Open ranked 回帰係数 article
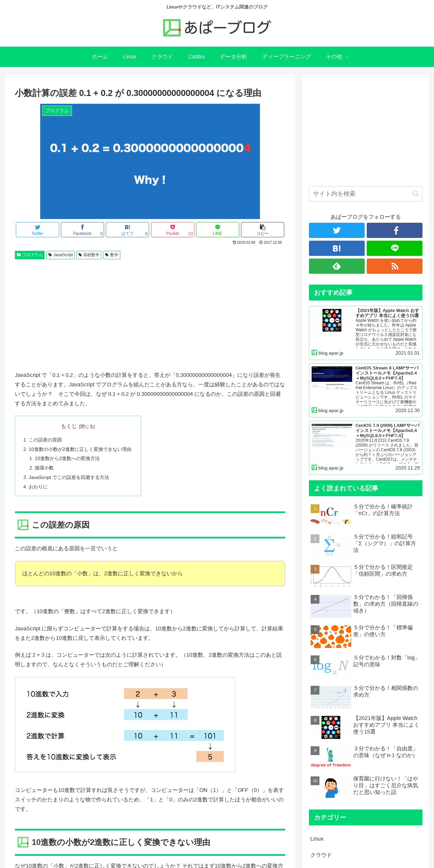The width and height of the screenshot is (434, 868). coord(365,605)
